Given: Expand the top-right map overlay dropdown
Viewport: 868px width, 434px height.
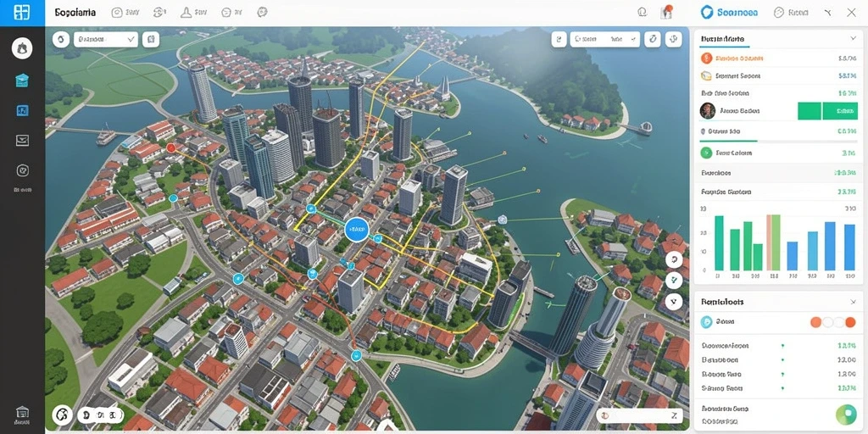Looking at the screenshot, I should (604, 39).
